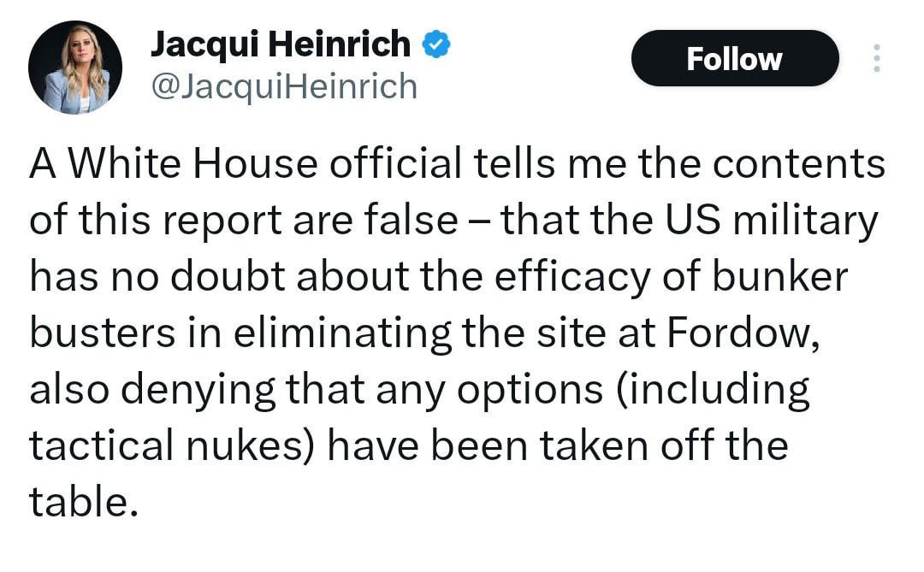Screen dimensions: 924x572
Task: Open the three-dot more options menu
Action: 875,58
